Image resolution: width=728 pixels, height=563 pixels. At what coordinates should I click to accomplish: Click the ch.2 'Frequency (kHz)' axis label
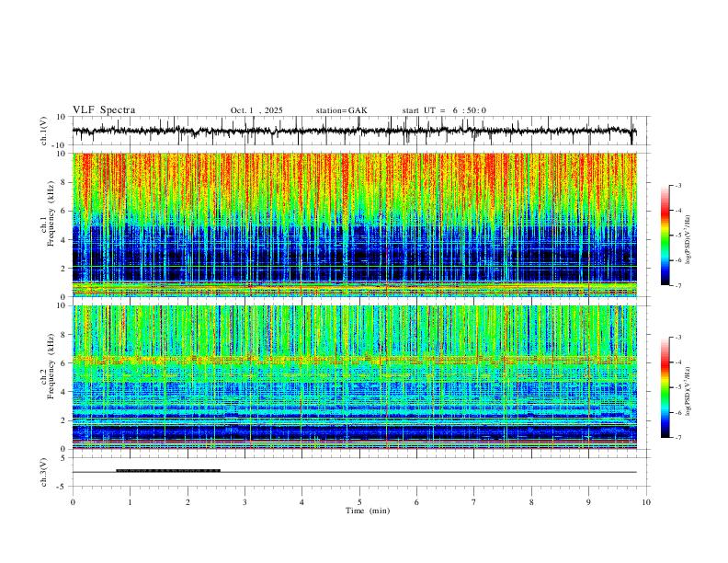point(51,367)
